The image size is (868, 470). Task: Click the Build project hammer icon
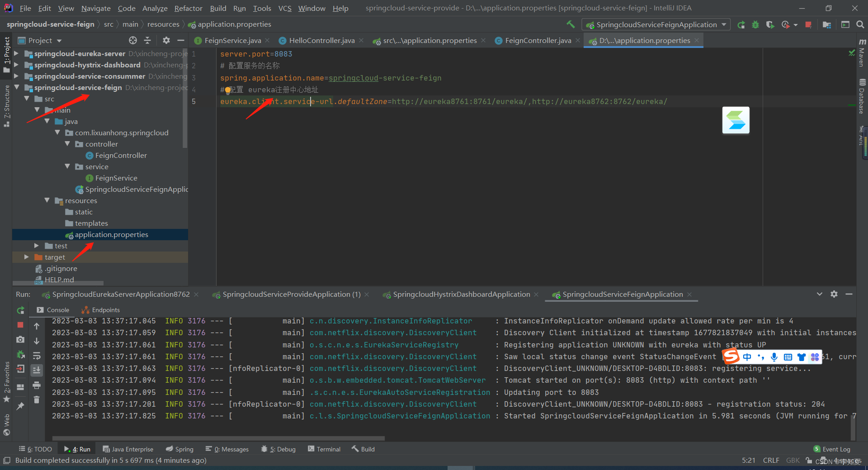click(571, 24)
